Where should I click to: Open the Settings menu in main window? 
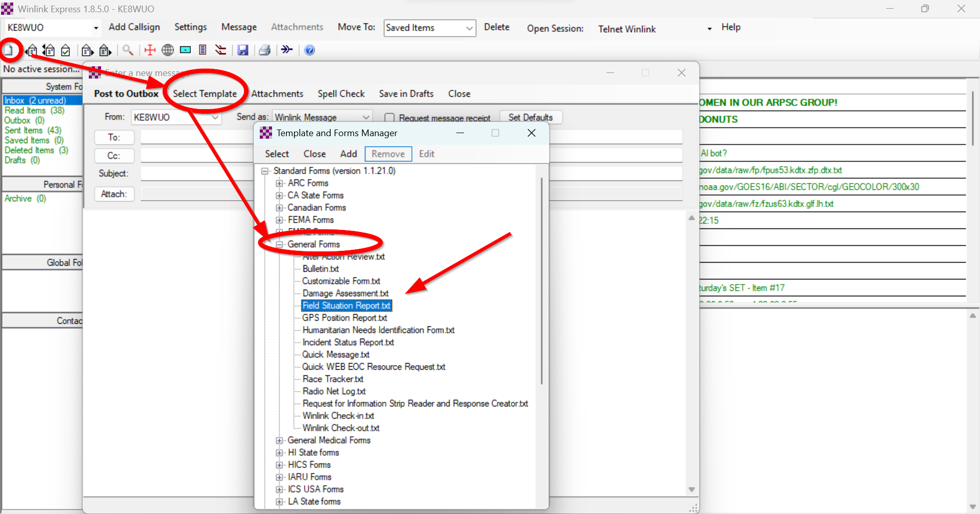(190, 27)
